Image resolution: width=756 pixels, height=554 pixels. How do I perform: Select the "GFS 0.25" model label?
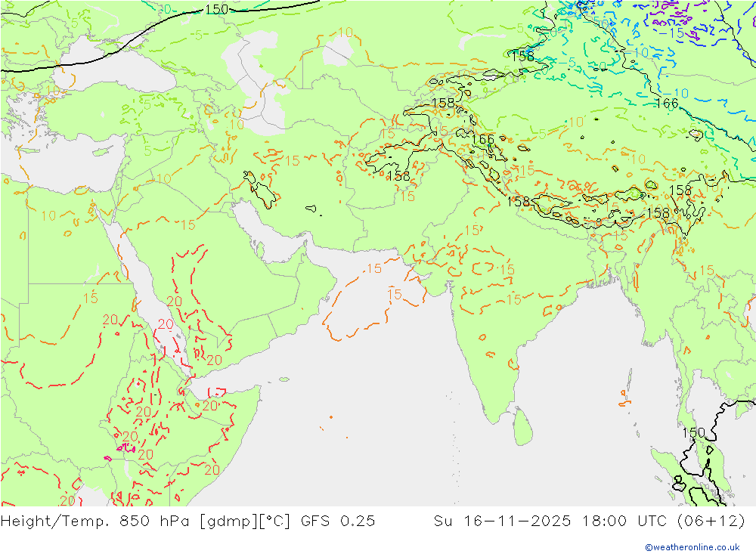pos(337,521)
